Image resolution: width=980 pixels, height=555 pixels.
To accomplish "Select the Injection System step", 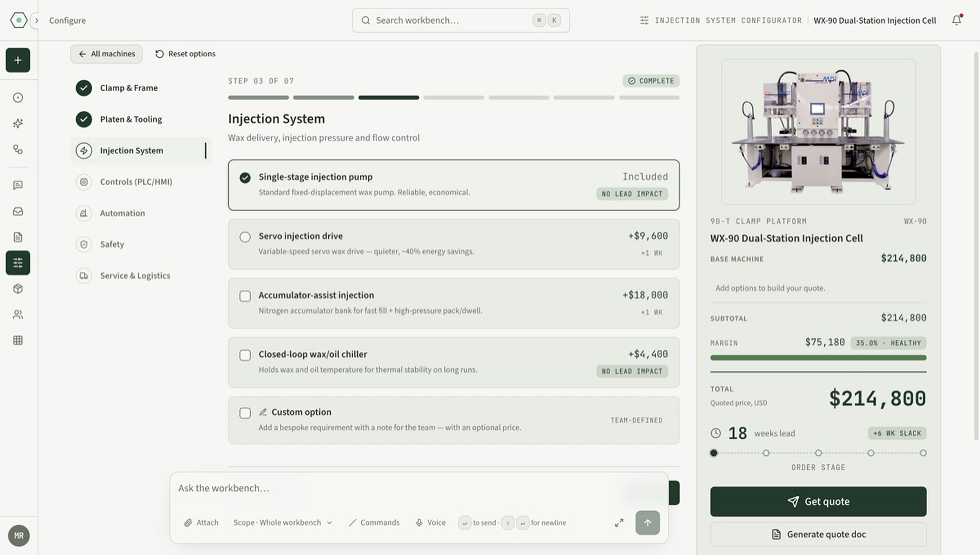I will click(141, 150).
